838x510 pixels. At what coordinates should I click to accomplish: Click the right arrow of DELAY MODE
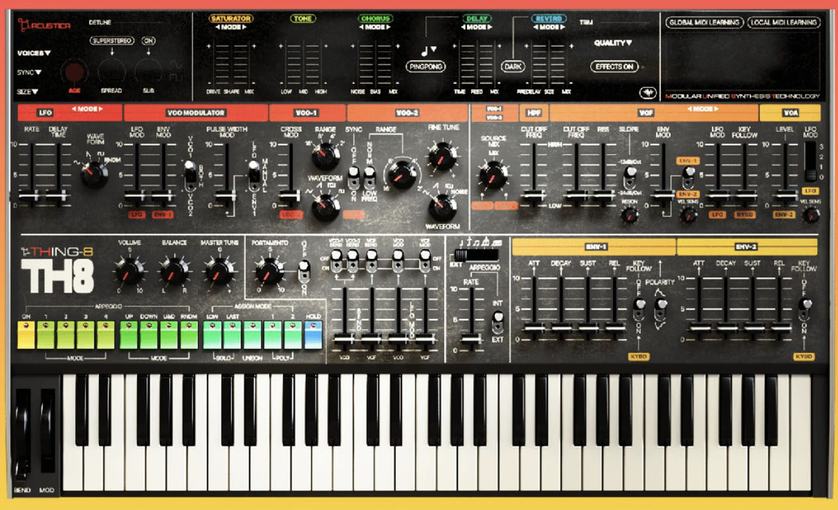coord(489,27)
